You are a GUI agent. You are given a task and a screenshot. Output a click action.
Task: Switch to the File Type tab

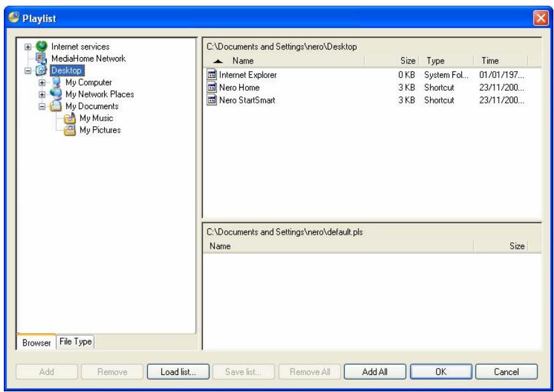point(76,341)
